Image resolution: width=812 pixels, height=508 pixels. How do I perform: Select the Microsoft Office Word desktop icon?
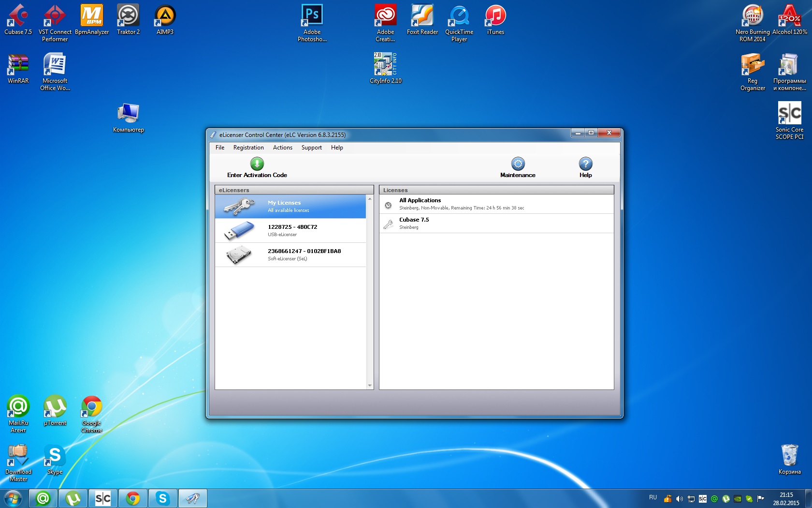click(x=55, y=72)
